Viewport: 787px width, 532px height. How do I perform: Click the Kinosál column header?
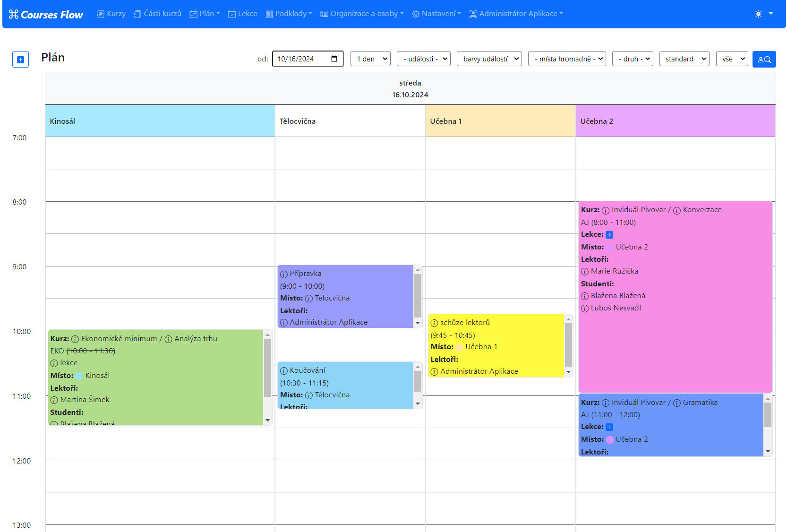point(160,121)
